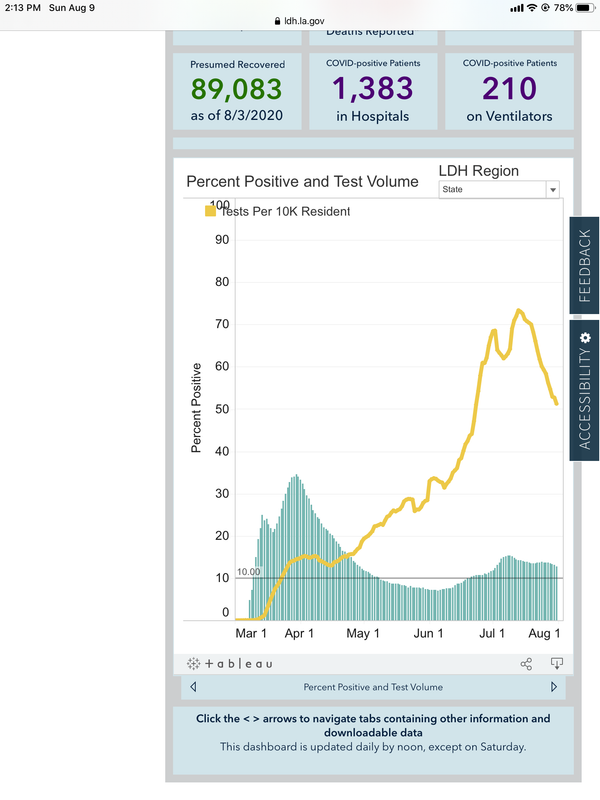This screenshot has height=800, width=600.
Task: Click the Percent Positive and Test Volume tab label
Action: click(x=373, y=687)
